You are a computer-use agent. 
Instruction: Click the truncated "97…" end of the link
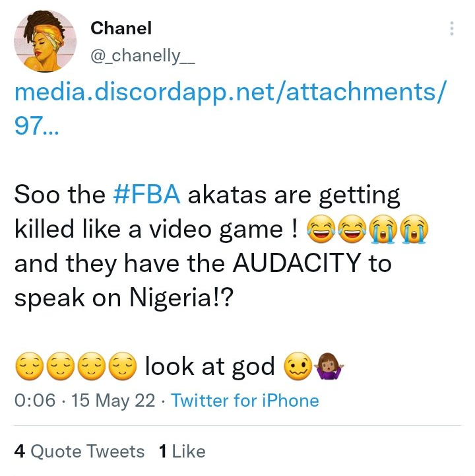[36, 125]
